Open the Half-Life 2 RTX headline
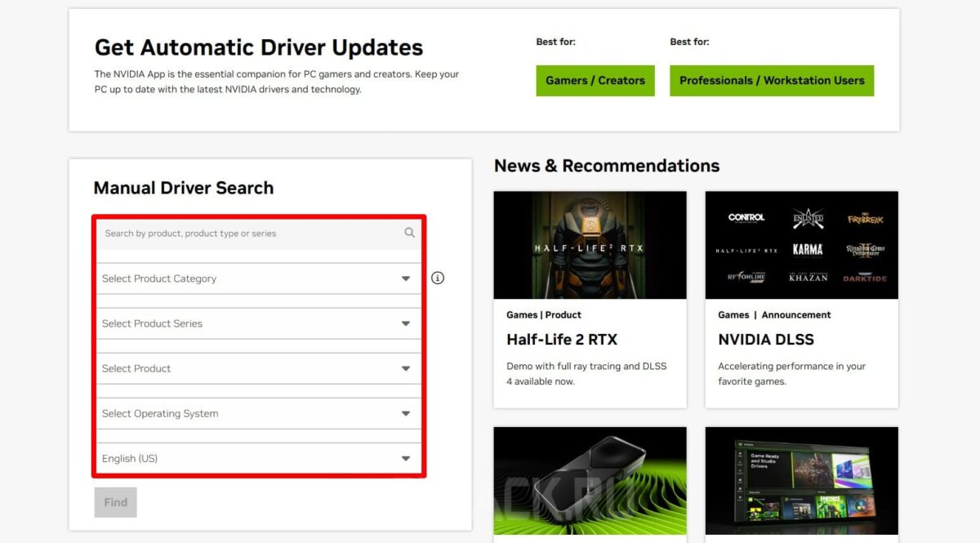 (562, 340)
